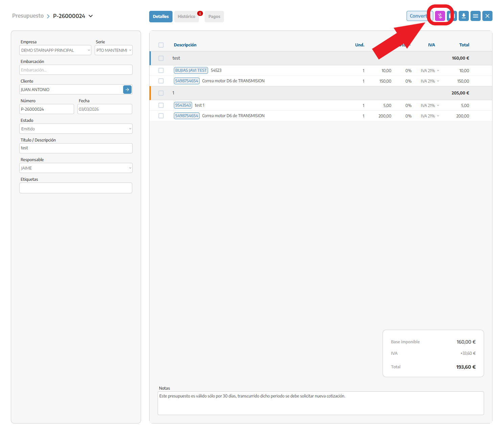Click the Título / Descripción field
The image size is (504, 434).
click(x=76, y=148)
